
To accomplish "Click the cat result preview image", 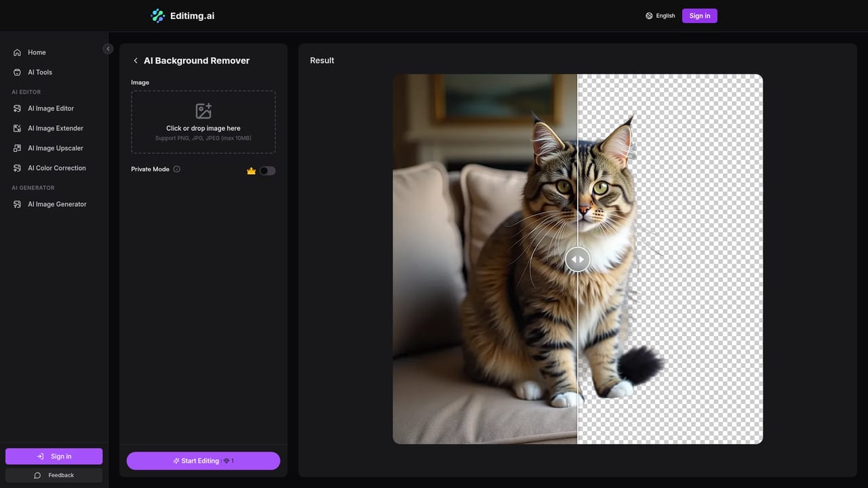I will click(578, 259).
